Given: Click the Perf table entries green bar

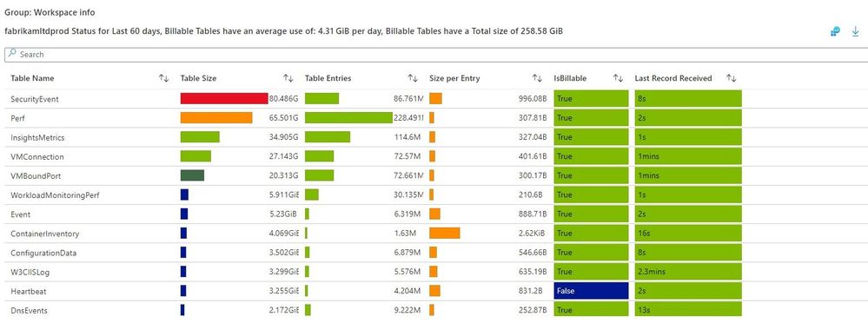Looking at the screenshot, I should point(348,118).
